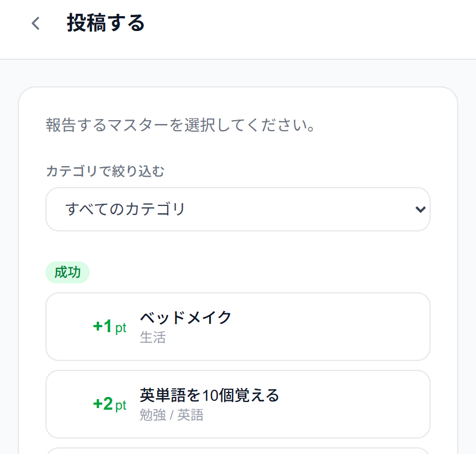The height and width of the screenshot is (454, 476).
Task: Tap the +1 pt point indicator
Action: coord(110,327)
